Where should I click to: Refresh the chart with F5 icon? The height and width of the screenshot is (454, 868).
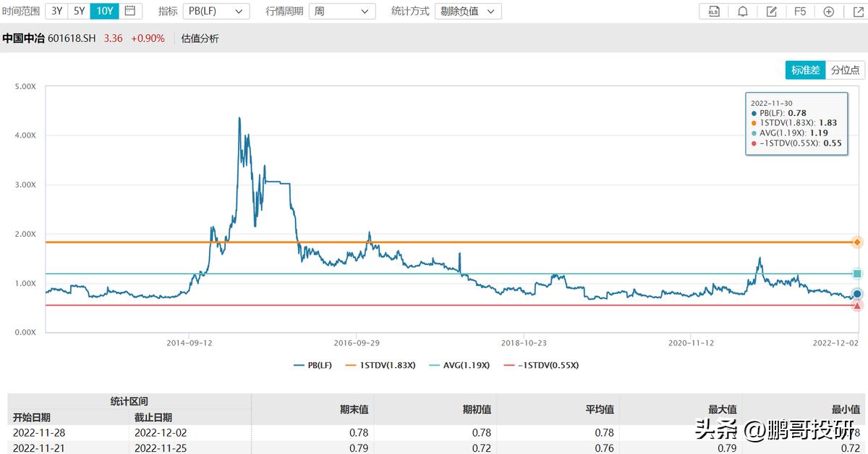click(799, 11)
